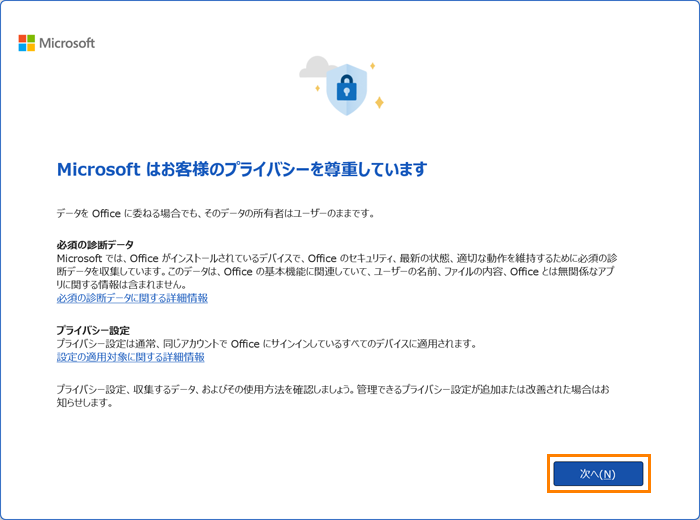This screenshot has width=700, height=520.
Task: Click the blue square of the Microsoft logo
Action: (23, 47)
